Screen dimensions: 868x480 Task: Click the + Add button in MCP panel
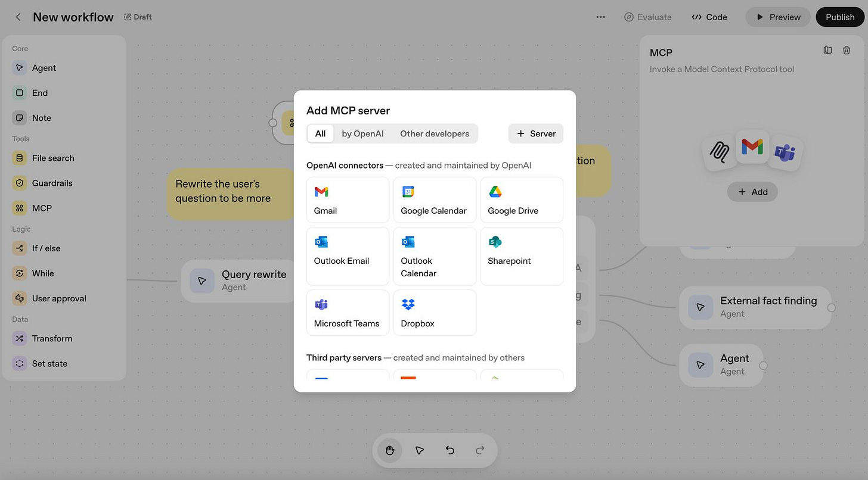tap(752, 192)
